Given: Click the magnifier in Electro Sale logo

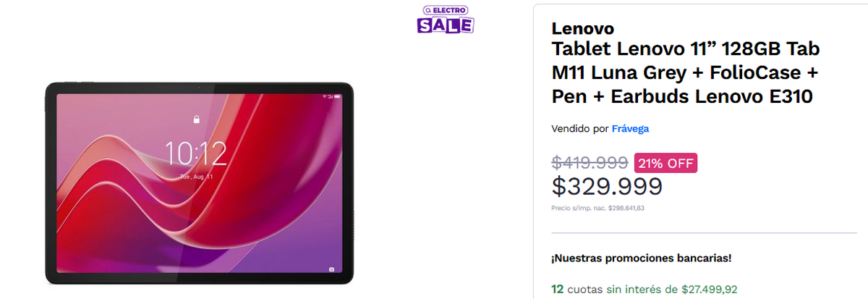Looking at the screenshot, I should click(428, 9).
